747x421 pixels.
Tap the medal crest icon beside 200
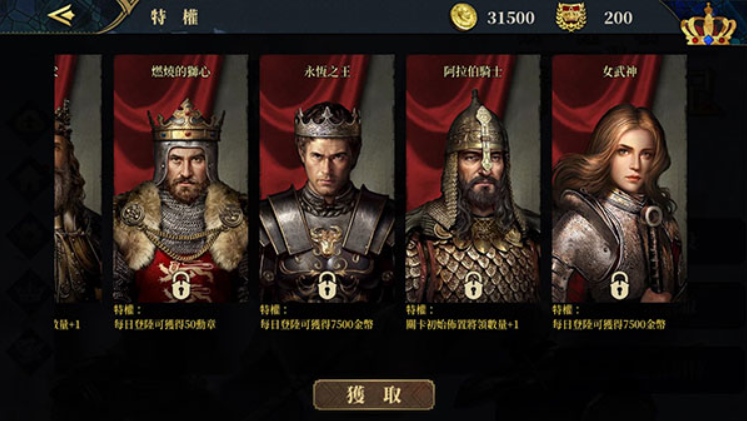pyautogui.click(x=571, y=17)
